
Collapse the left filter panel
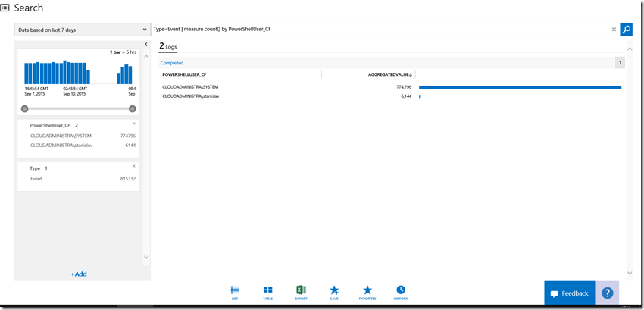pos(145,45)
